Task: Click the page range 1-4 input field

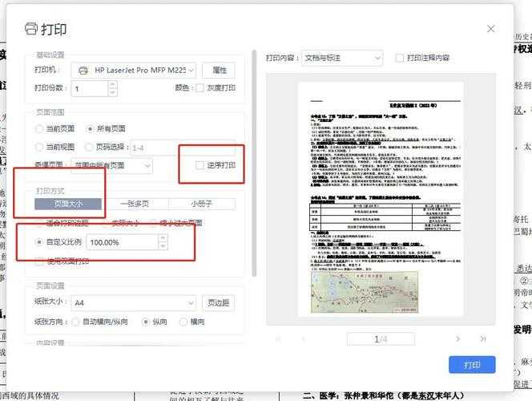Action: (182, 148)
